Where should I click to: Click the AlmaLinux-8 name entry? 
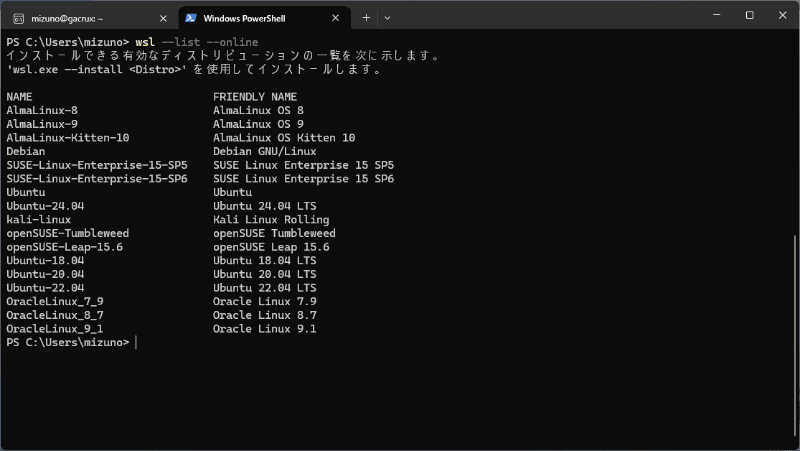pos(42,110)
